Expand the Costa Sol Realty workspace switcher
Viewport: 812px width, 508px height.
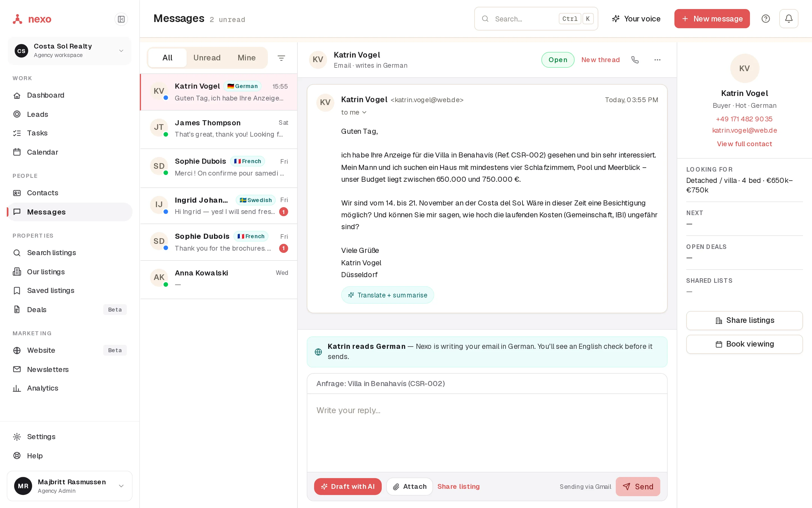(x=69, y=51)
